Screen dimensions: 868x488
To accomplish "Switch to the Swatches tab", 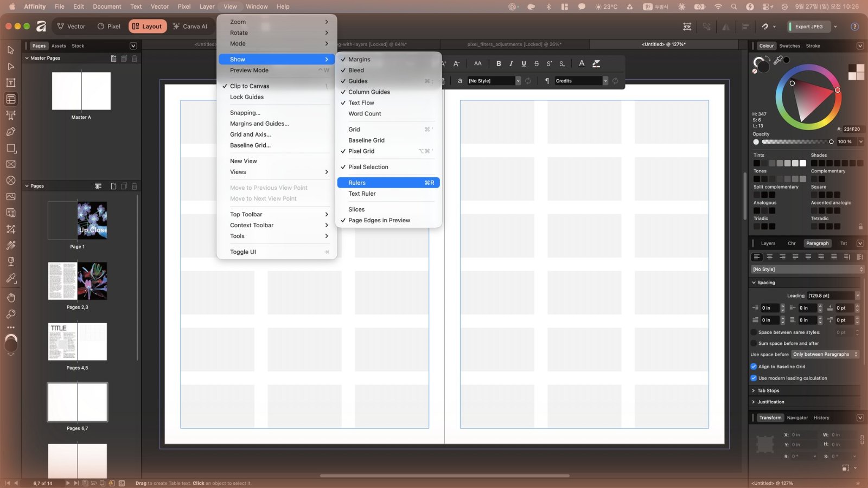I will pyautogui.click(x=789, y=46).
